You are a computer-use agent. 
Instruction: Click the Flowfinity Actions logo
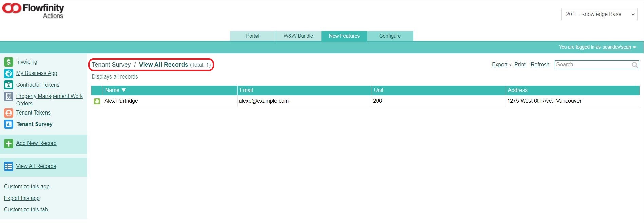point(33,11)
